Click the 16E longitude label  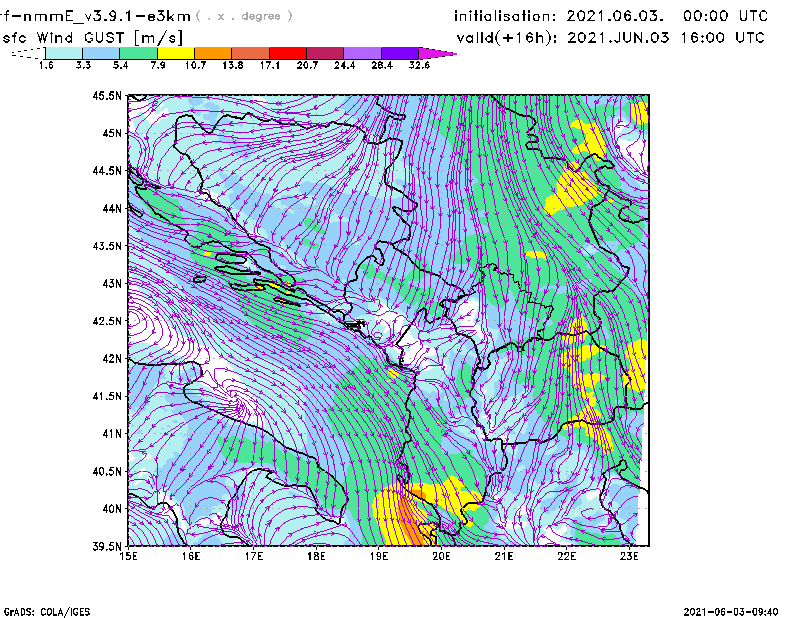[x=191, y=556]
